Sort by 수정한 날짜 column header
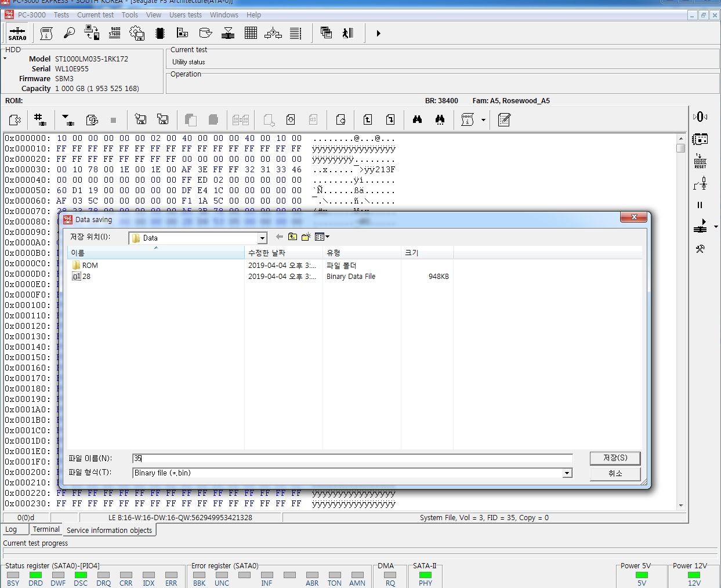Image resolution: width=721 pixels, height=588 pixels. pyautogui.click(x=284, y=253)
